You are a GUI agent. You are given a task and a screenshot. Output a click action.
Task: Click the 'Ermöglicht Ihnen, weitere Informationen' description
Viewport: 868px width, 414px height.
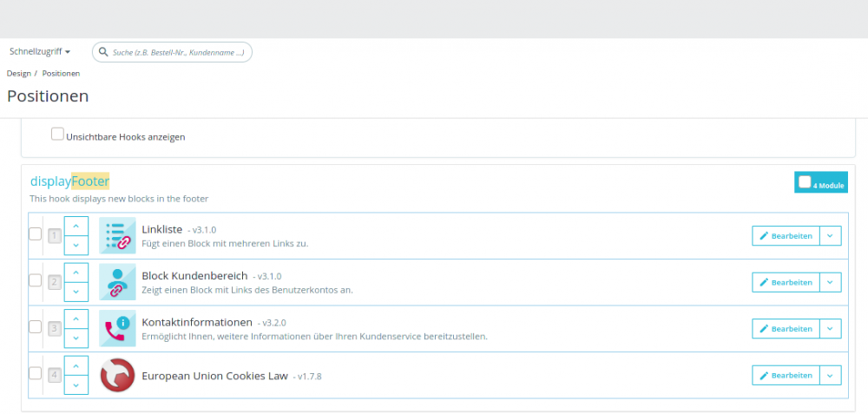[x=314, y=336]
